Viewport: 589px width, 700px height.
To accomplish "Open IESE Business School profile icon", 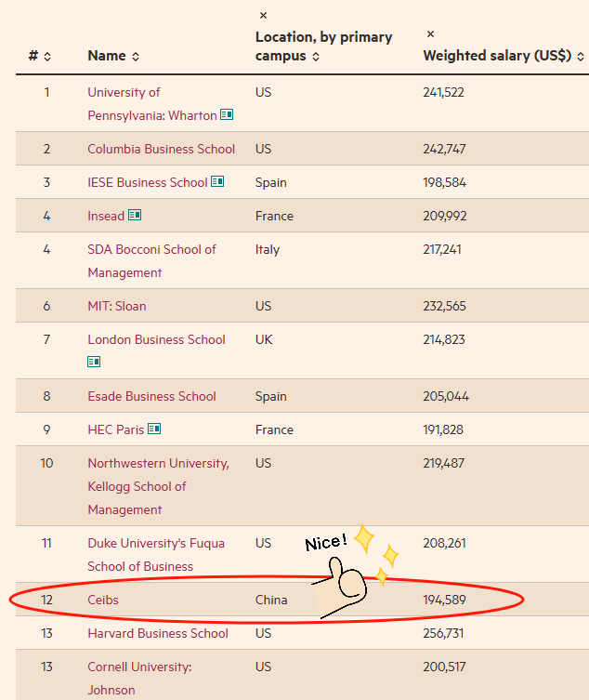I will pos(217,181).
